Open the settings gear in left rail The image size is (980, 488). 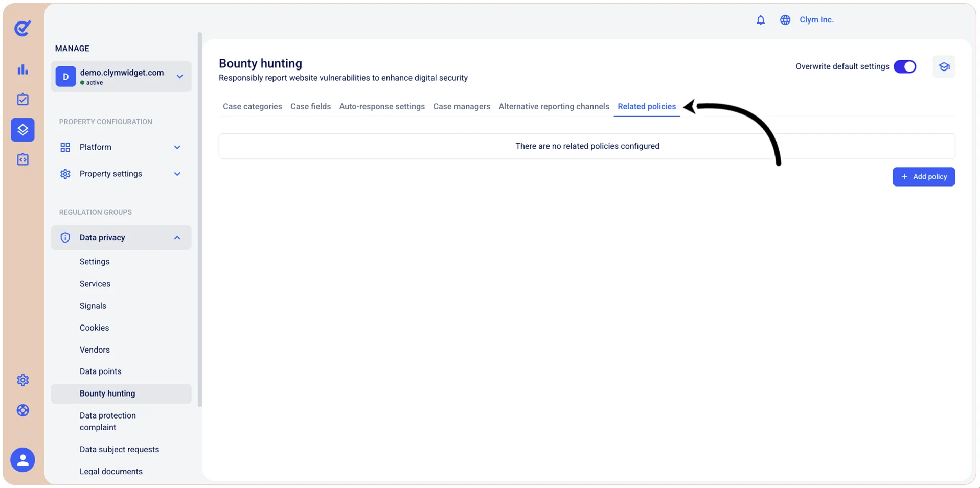coord(22,380)
